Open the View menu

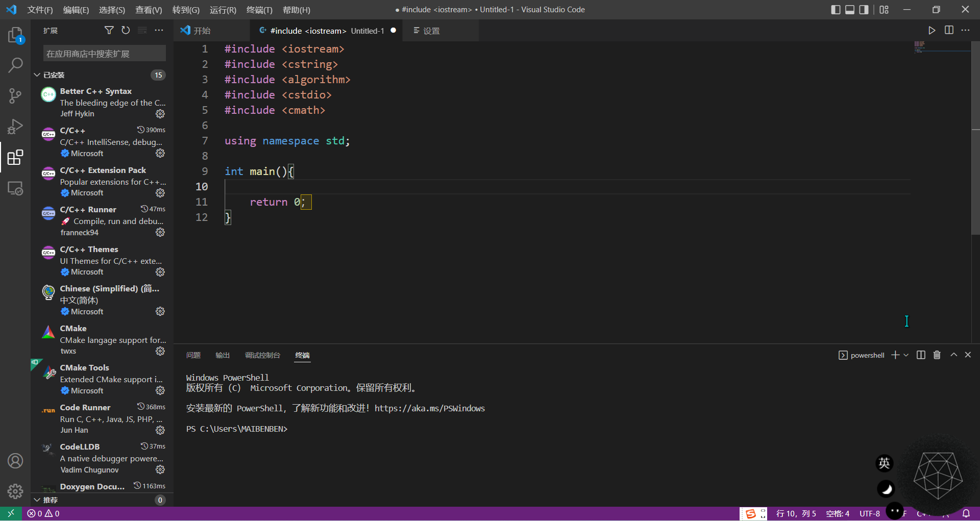(149, 10)
